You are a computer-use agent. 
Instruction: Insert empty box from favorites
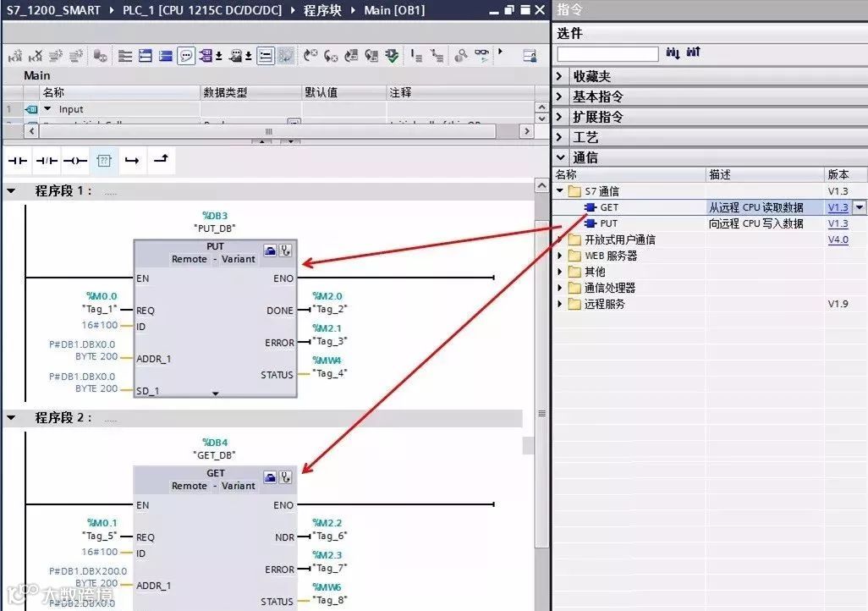[x=104, y=161]
